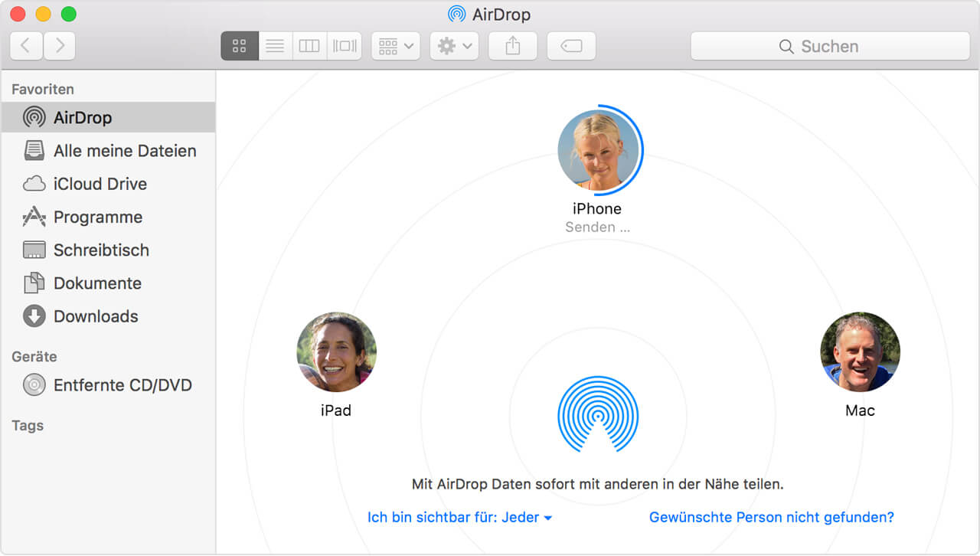
Task: Open the Downloads folder
Action: [x=96, y=316]
